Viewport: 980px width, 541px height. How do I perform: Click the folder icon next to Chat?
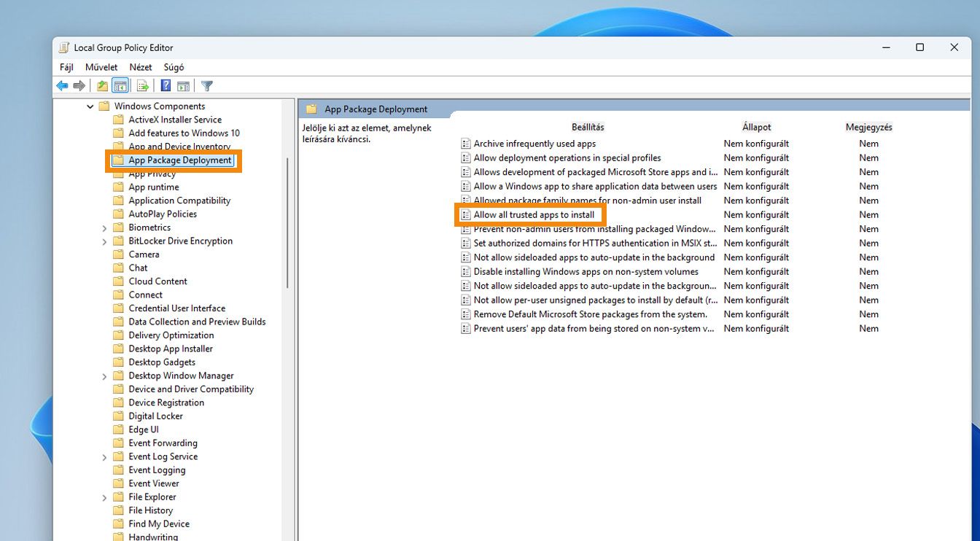click(118, 268)
